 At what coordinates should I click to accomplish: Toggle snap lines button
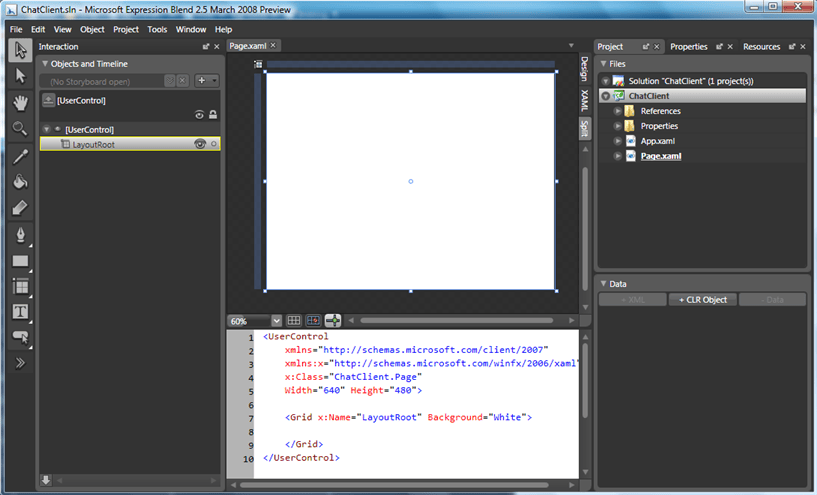click(x=333, y=320)
